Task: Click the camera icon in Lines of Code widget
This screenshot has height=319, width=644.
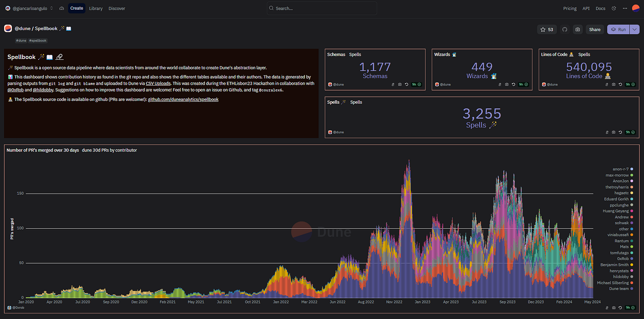Action: click(x=614, y=85)
